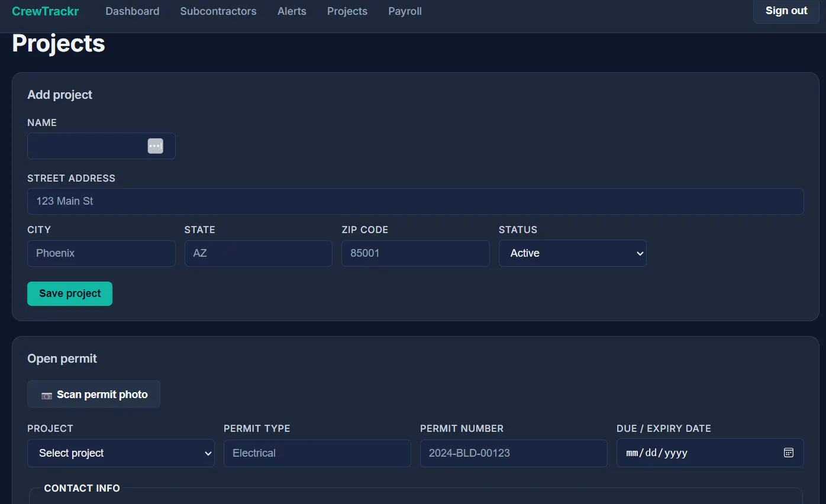Viewport: 826px width, 504px height.
Task: Click Scan permit photo button
Action: [x=93, y=394]
